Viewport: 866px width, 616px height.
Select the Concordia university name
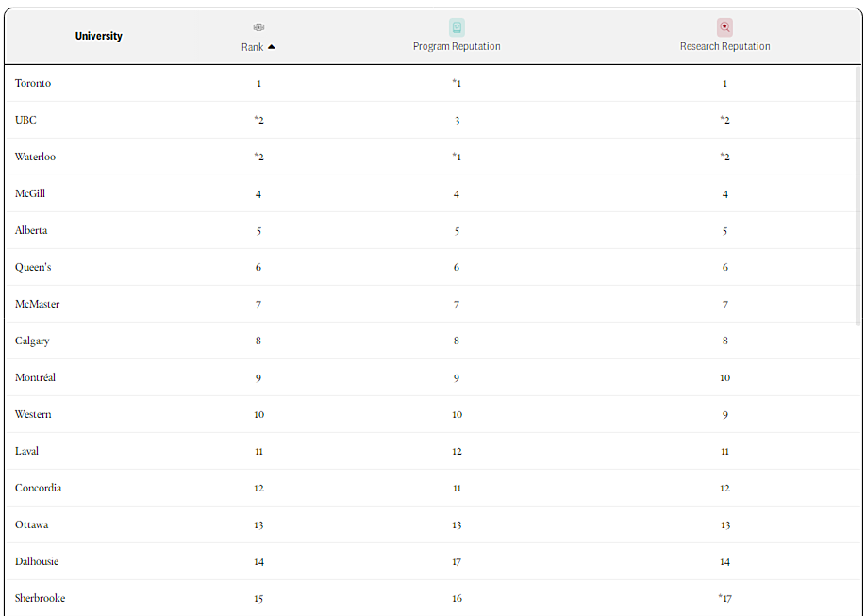point(38,488)
